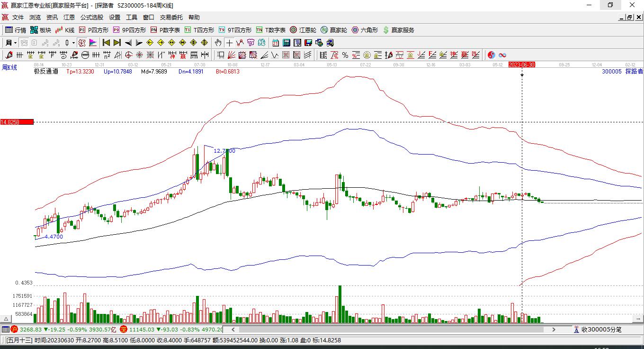Open the 江恩轮 Gann wheel
Screen dimensions: 644x349
point(303,30)
